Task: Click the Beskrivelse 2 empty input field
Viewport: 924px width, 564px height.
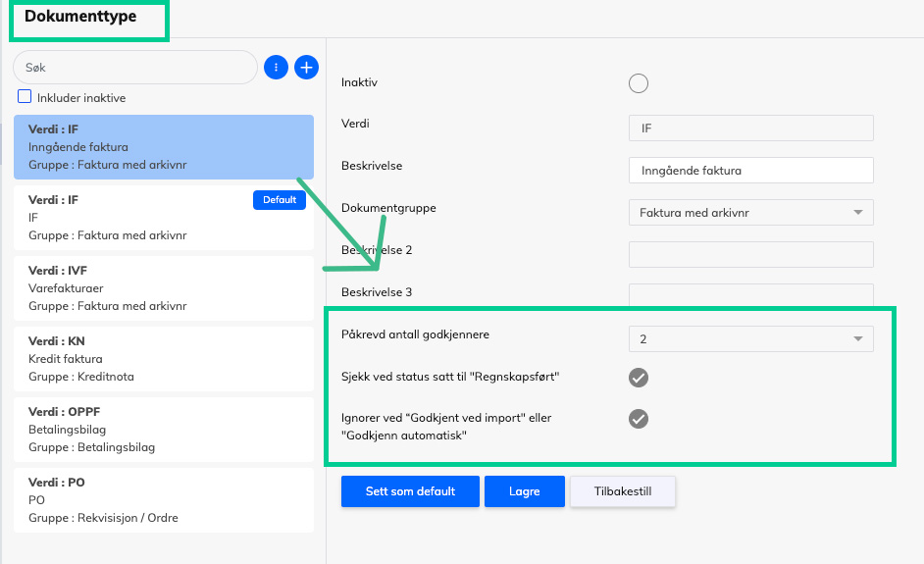Action: click(750, 255)
